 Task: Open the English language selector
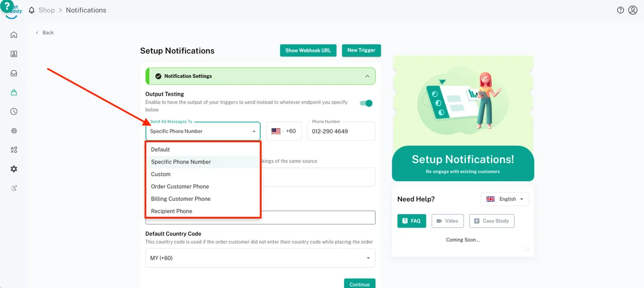[x=505, y=199]
